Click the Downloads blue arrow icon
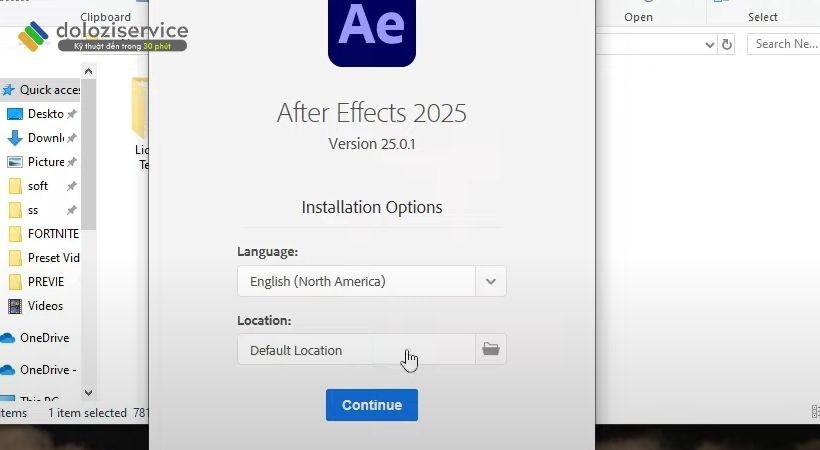 click(x=15, y=138)
